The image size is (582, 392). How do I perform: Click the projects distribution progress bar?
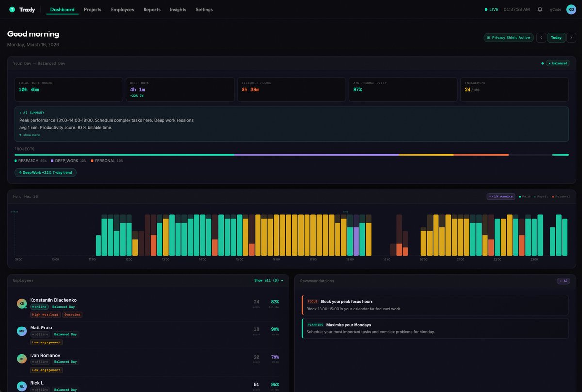(x=291, y=155)
